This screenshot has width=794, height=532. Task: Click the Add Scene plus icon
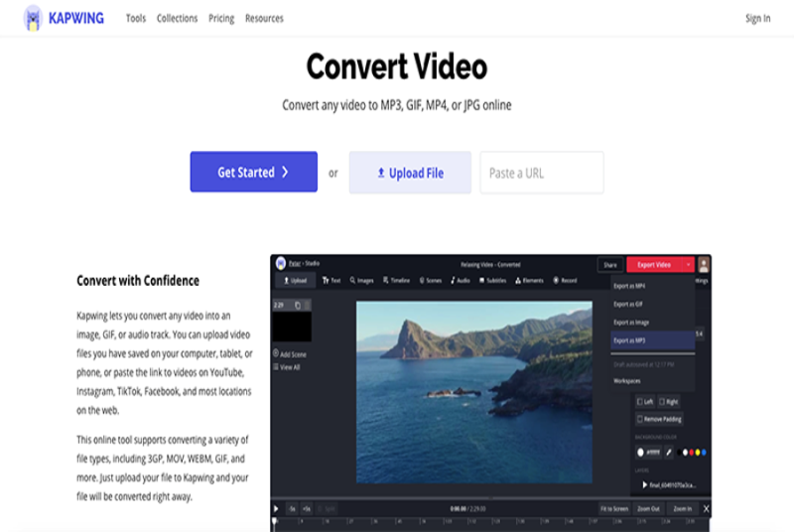point(276,353)
